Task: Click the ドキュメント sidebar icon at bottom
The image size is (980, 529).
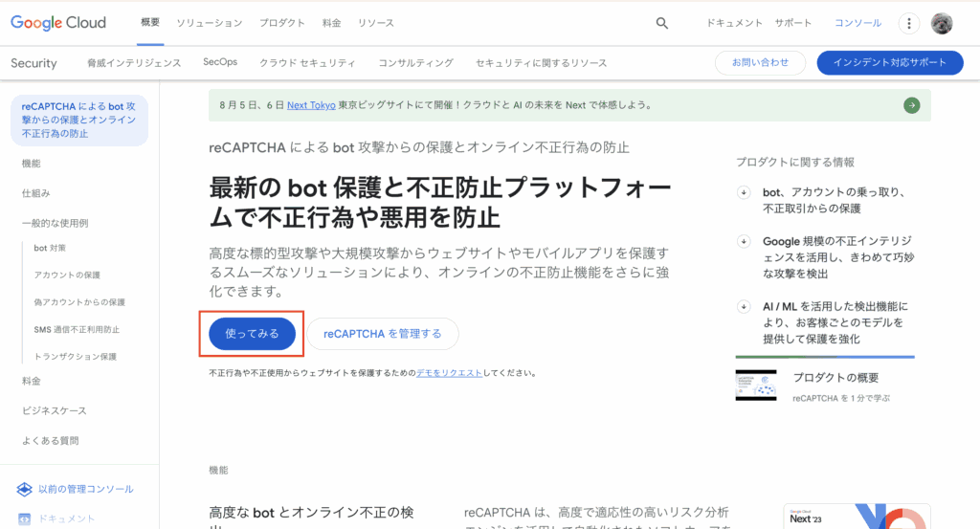Action: (24, 518)
